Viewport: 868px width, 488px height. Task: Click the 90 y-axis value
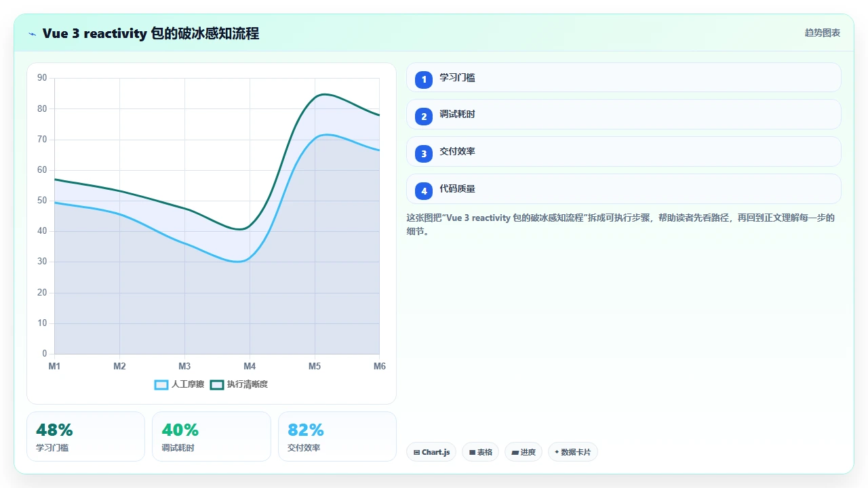click(x=42, y=78)
